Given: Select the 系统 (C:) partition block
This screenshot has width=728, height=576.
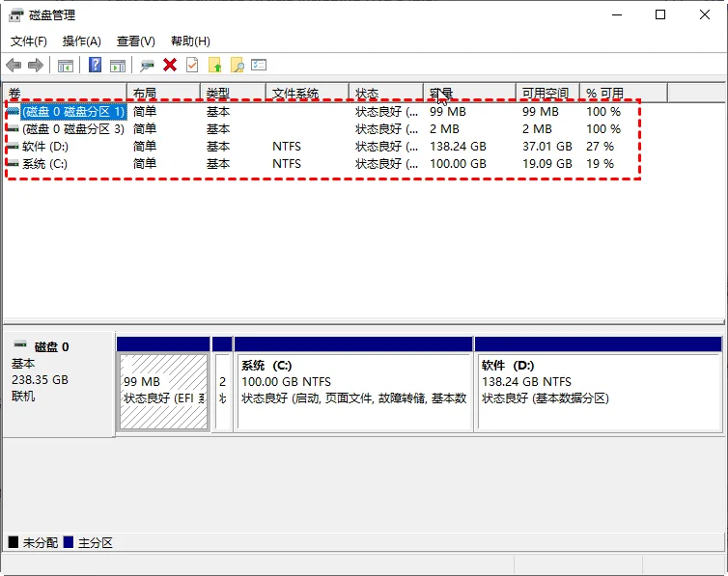Looking at the screenshot, I should point(353,391).
